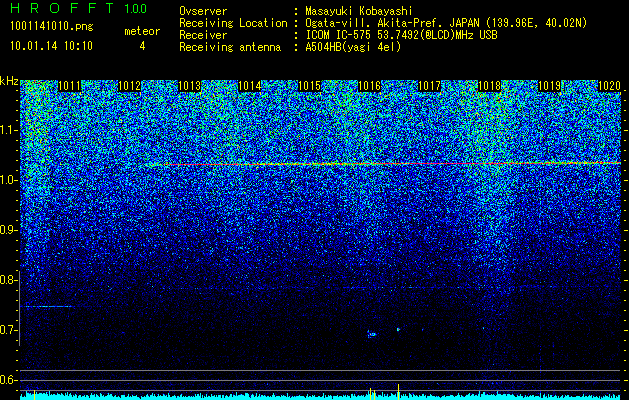The width and height of the screenshot is (629, 400).
Task: Click the 0.6 frequency axis label
Action: 8,380
